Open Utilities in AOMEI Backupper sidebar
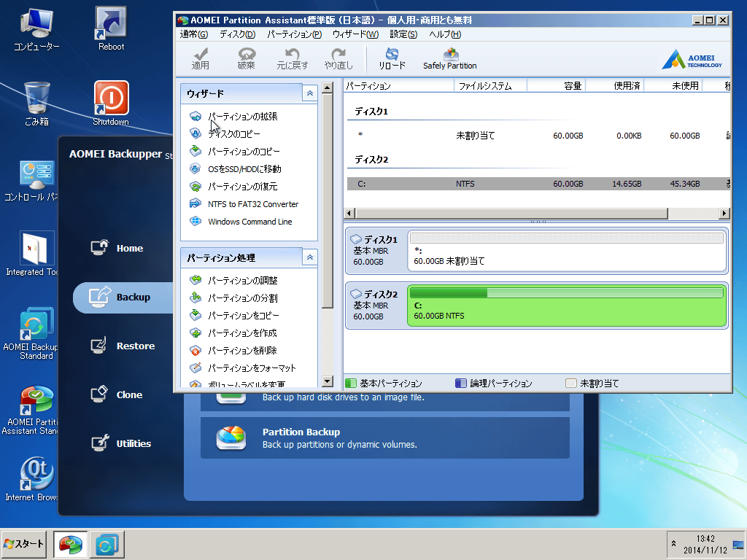The height and width of the screenshot is (560, 747). [122, 443]
